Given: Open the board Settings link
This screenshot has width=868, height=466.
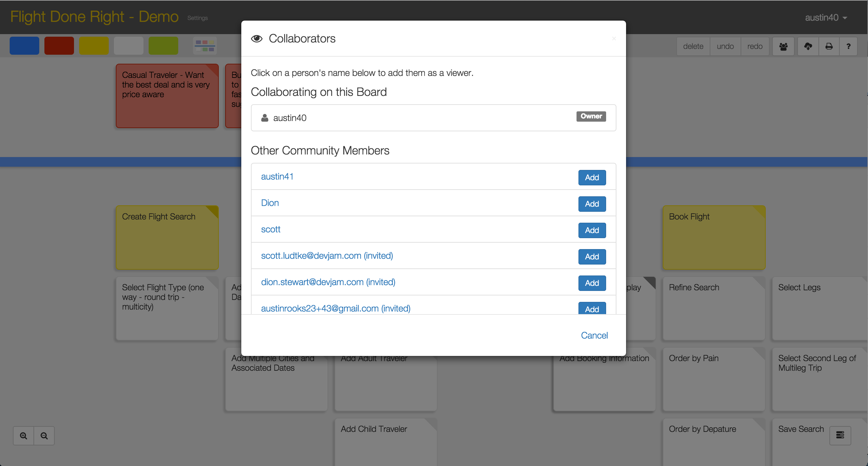Looking at the screenshot, I should (x=198, y=18).
